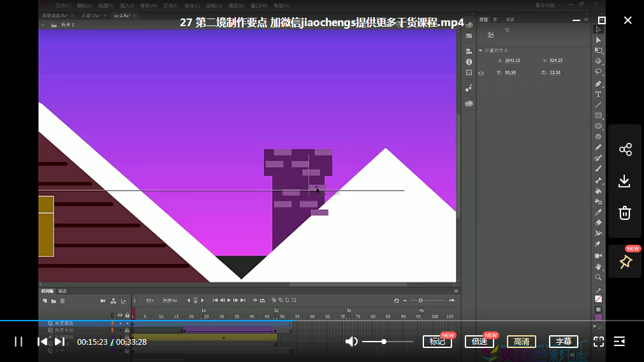Mute the video player volume
The image size is (644, 362).
point(351,342)
